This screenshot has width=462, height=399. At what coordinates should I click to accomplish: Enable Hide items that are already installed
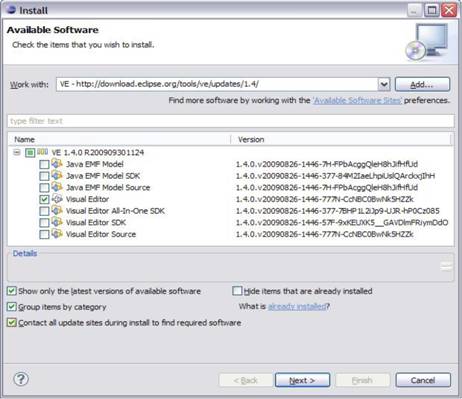[x=237, y=291]
